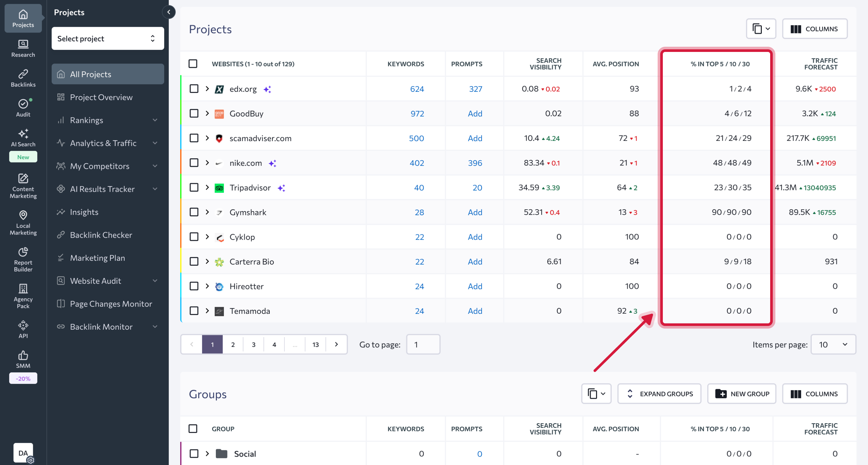This screenshot has width=868, height=465.
Task: Select all groups header checkbox
Action: click(193, 429)
